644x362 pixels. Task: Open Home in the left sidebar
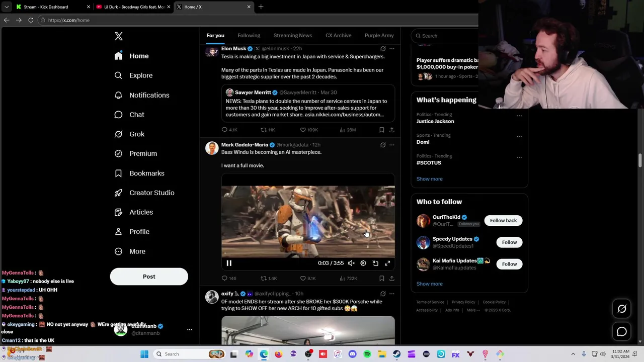point(131,56)
